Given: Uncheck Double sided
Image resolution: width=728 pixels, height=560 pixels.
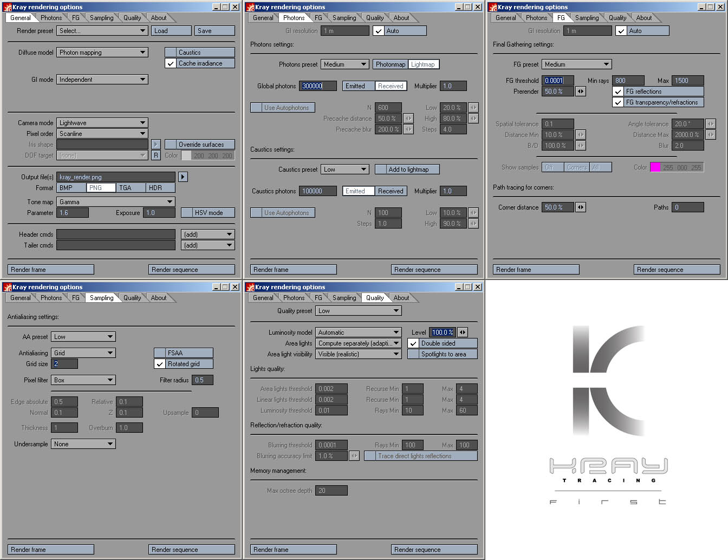Looking at the screenshot, I should pos(443,343).
